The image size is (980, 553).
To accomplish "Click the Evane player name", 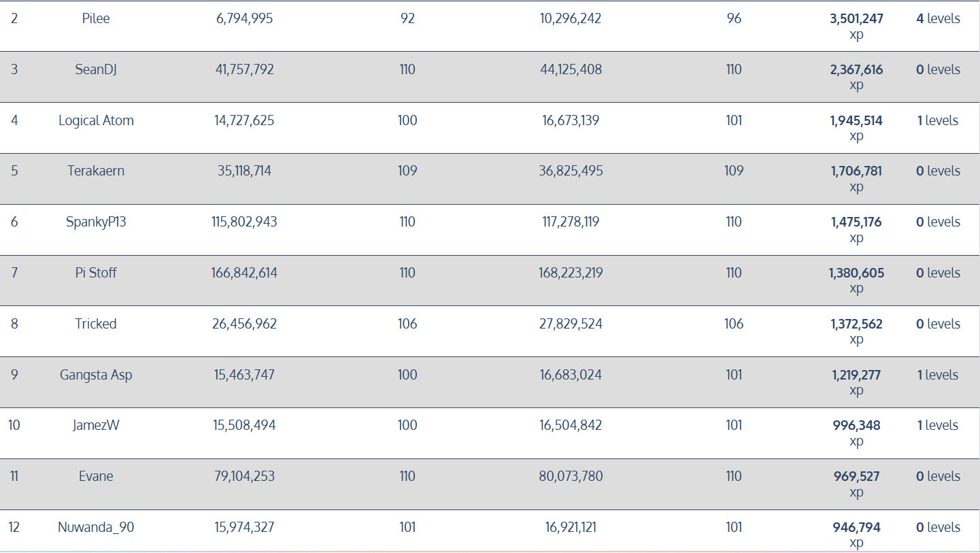I will pyautogui.click(x=96, y=476).
